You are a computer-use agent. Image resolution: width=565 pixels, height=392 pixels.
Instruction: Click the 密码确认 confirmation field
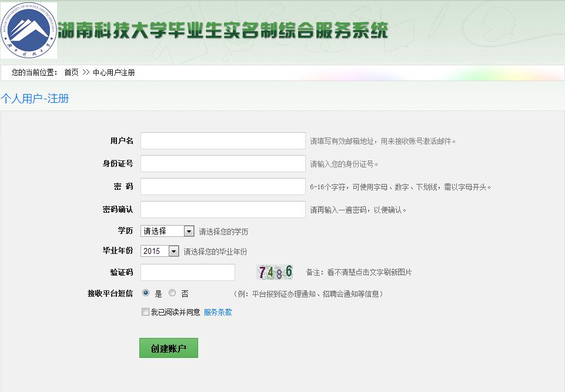click(222, 208)
